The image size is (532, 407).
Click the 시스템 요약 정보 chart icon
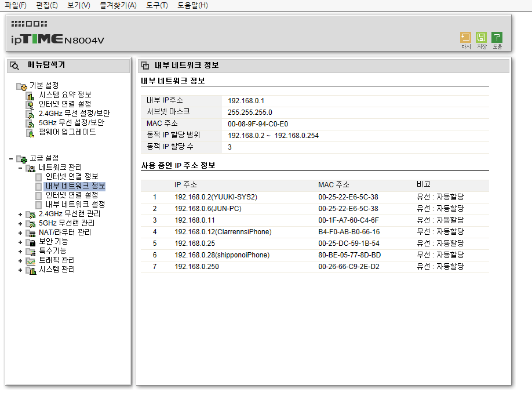pos(31,96)
